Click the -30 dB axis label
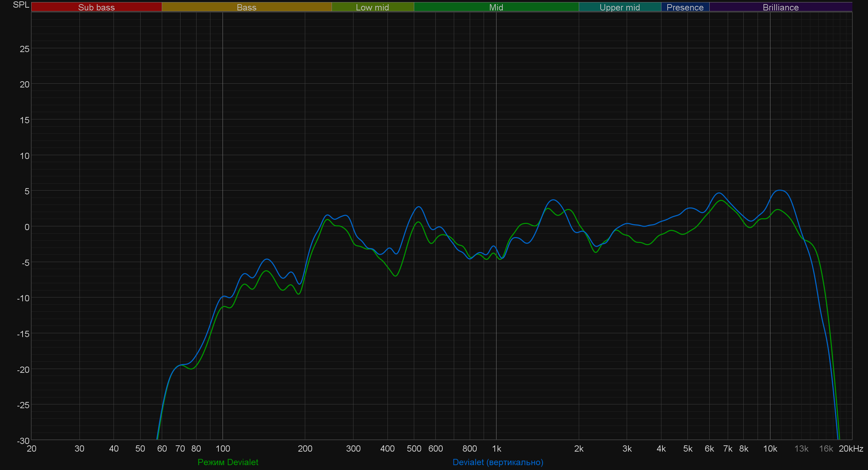868x470 pixels. pyautogui.click(x=24, y=441)
